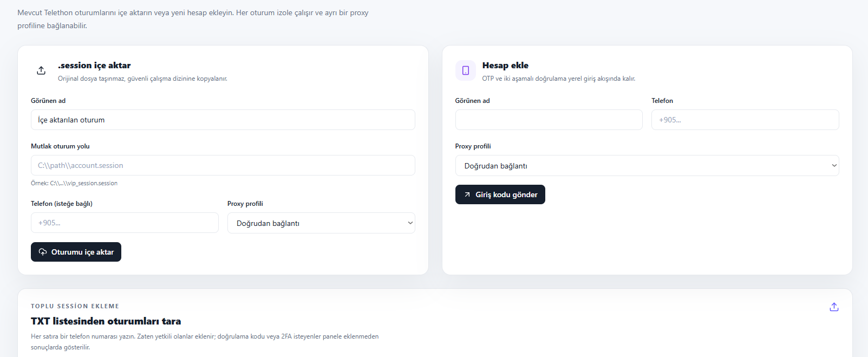Screen dimensions: 868x357
Task: Expand the Proxy profili dropdown under Hesap ekle
Action: 647,166
